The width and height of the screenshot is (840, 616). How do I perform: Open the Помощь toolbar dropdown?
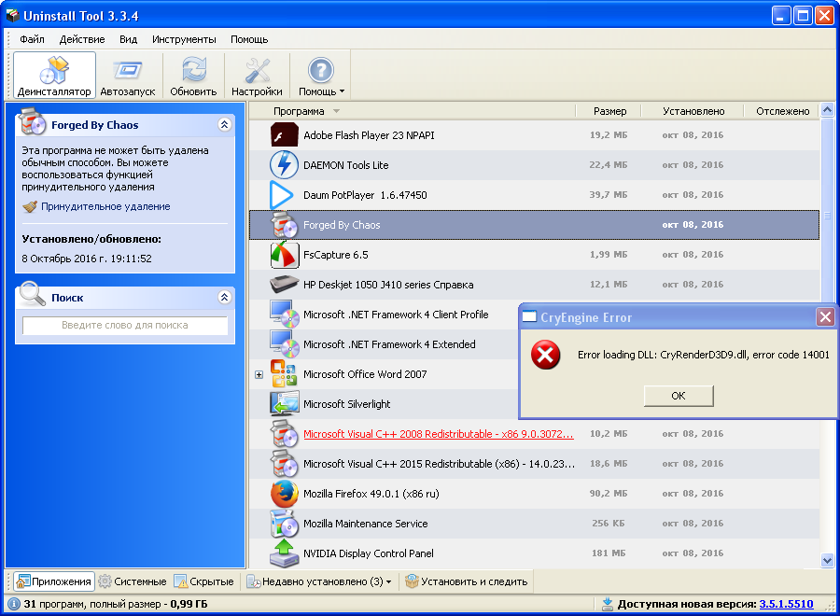[x=321, y=76]
